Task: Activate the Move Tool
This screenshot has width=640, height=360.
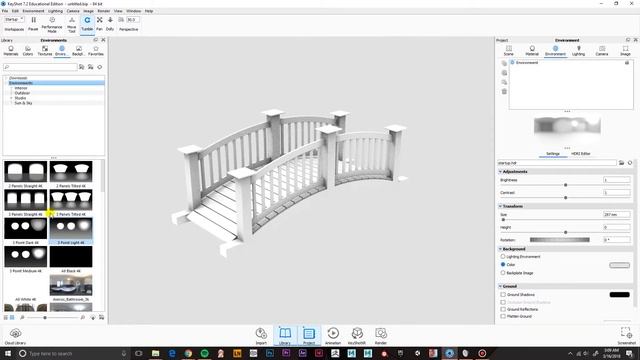Action: coord(72,24)
